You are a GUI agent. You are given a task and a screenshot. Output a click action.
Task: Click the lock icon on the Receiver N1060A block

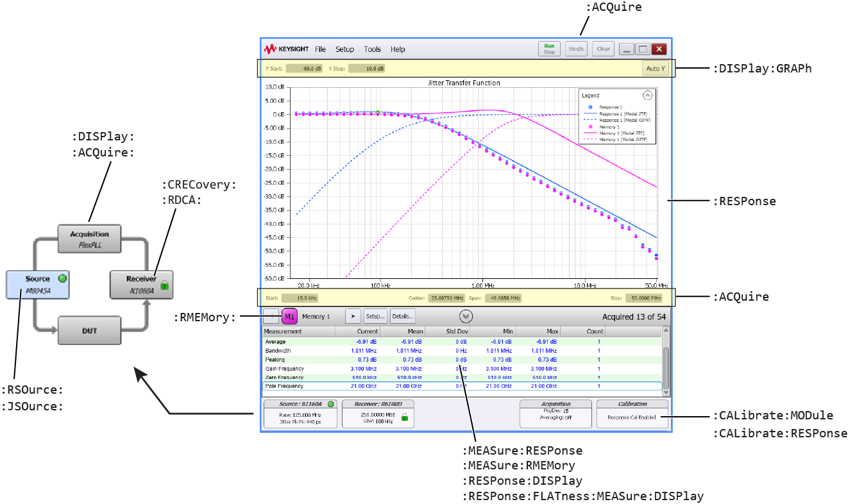(165, 285)
